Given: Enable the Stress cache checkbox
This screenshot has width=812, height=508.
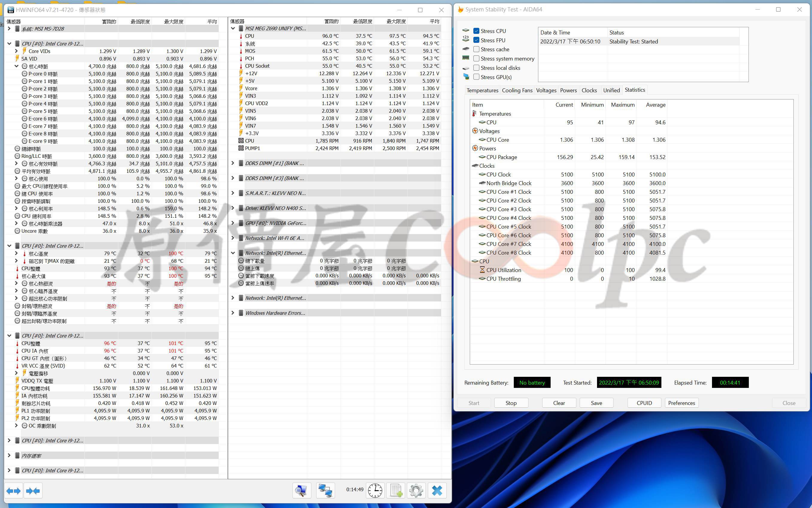Looking at the screenshot, I should [476, 49].
